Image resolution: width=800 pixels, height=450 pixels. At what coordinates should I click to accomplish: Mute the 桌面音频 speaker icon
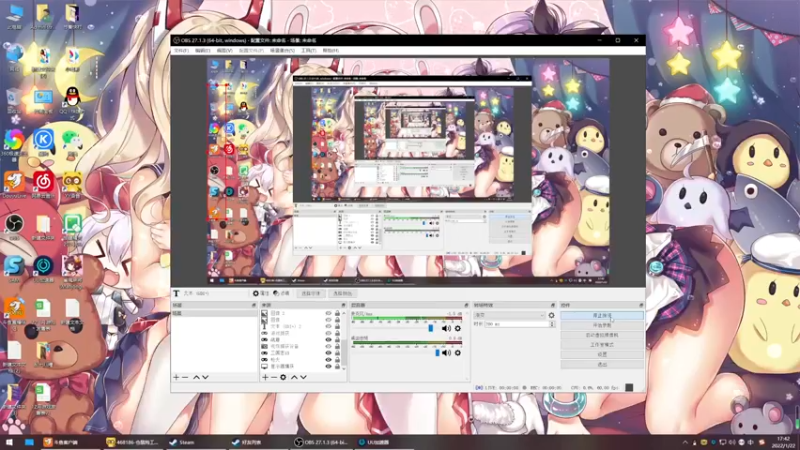point(446,353)
